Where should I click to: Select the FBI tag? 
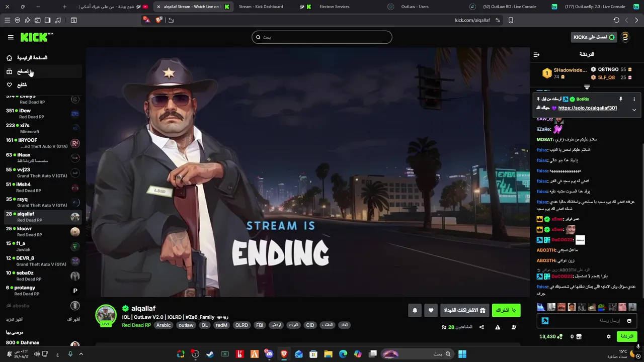pyautogui.click(x=260, y=325)
